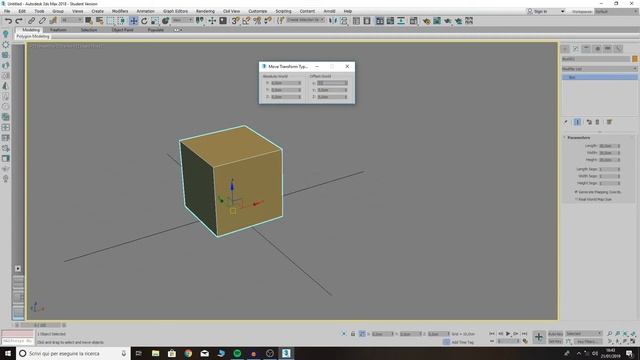Switch to the Populate ribbon tab
The image size is (640, 360).
pyautogui.click(x=156, y=30)
